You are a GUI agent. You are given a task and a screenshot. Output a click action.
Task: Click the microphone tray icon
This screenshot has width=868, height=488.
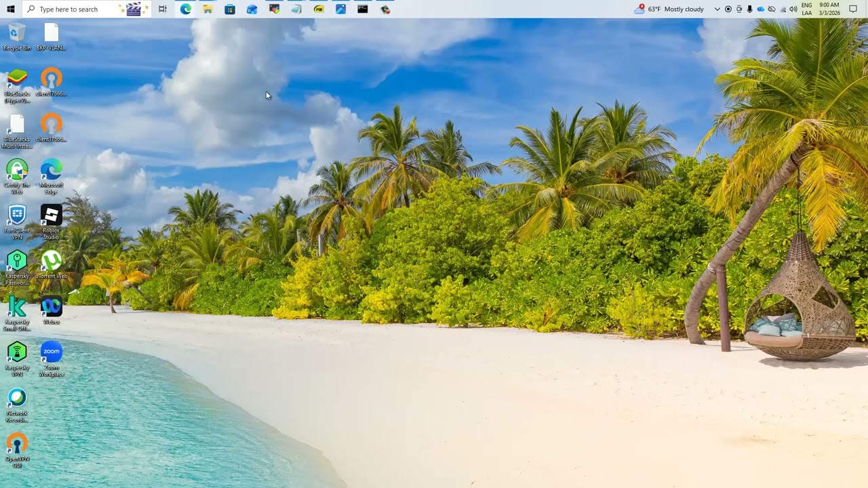(x=749, y=9)
